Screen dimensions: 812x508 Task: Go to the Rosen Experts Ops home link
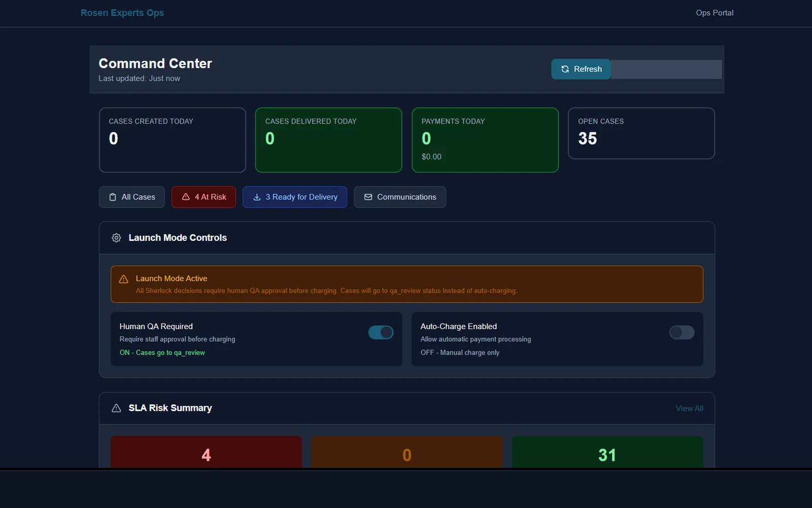tap(122, 13)
